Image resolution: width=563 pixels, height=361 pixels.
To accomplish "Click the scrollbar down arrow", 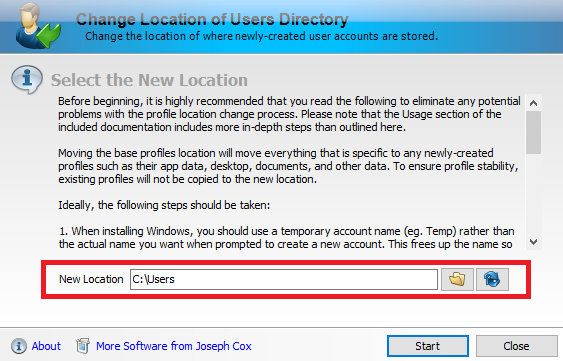I will click(534, 242).
